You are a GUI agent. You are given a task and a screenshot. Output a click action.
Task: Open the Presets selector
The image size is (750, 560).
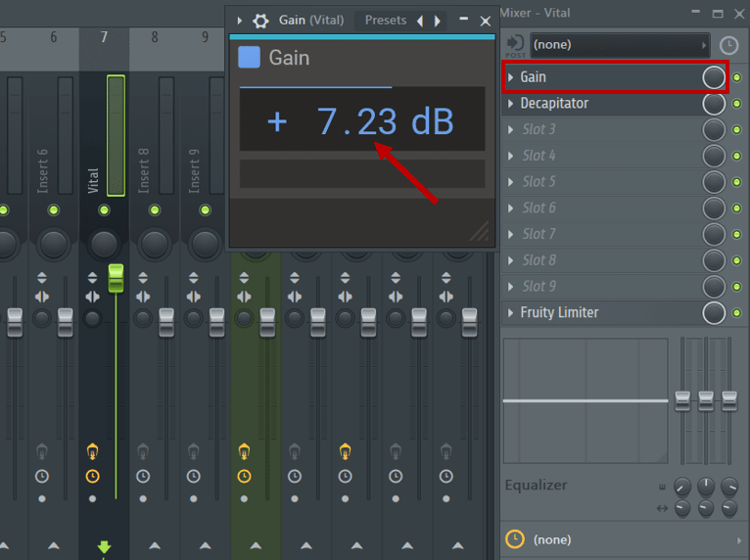tap(385, 21)
